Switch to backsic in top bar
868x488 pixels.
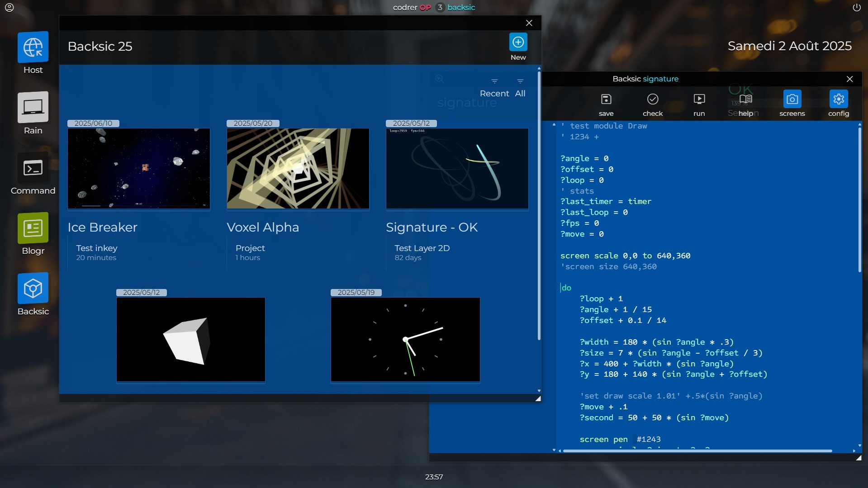(461, 8)
